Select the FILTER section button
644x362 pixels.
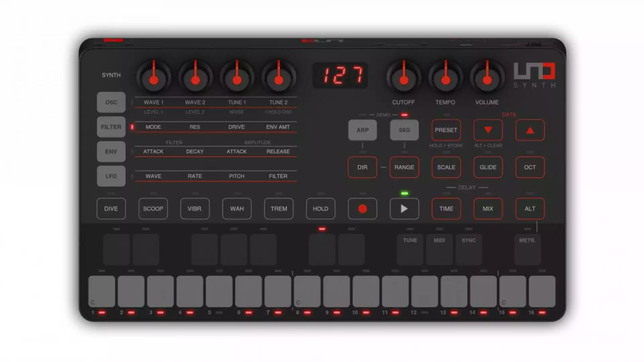pyautogui.click(x=111, y=127)
